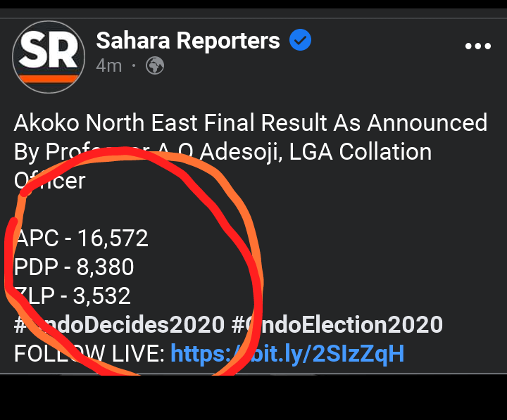Screen dimensions: 507x420
Task: Open the Sahara Reporters page name
Action: pos(188,41)
